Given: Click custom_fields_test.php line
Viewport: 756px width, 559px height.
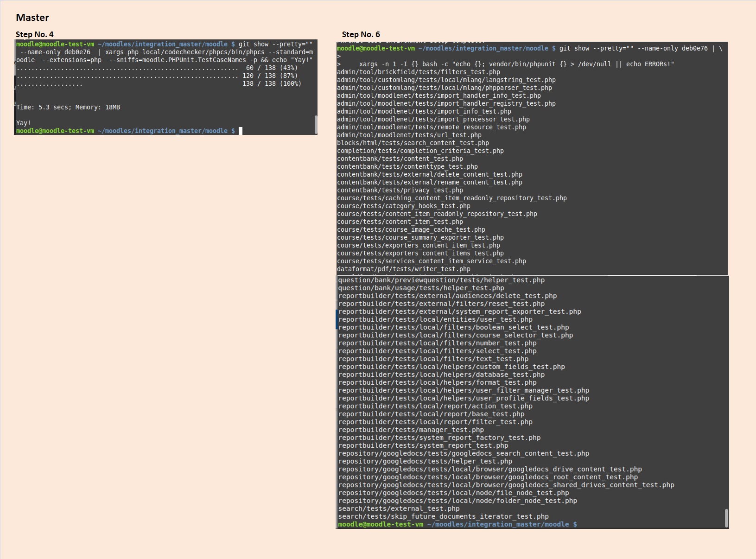Looking at the screenshot, I should point(452,367).
